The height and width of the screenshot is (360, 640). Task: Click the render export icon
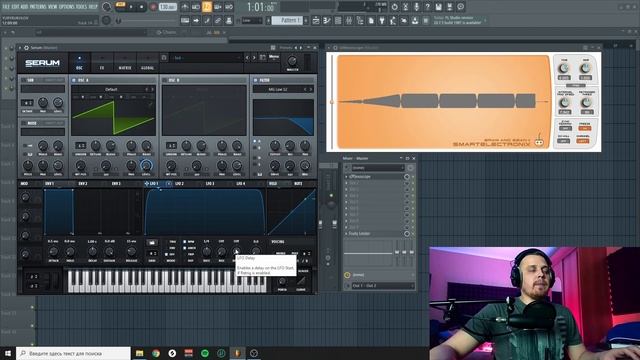pyautogui.click(x=449, y=7)
